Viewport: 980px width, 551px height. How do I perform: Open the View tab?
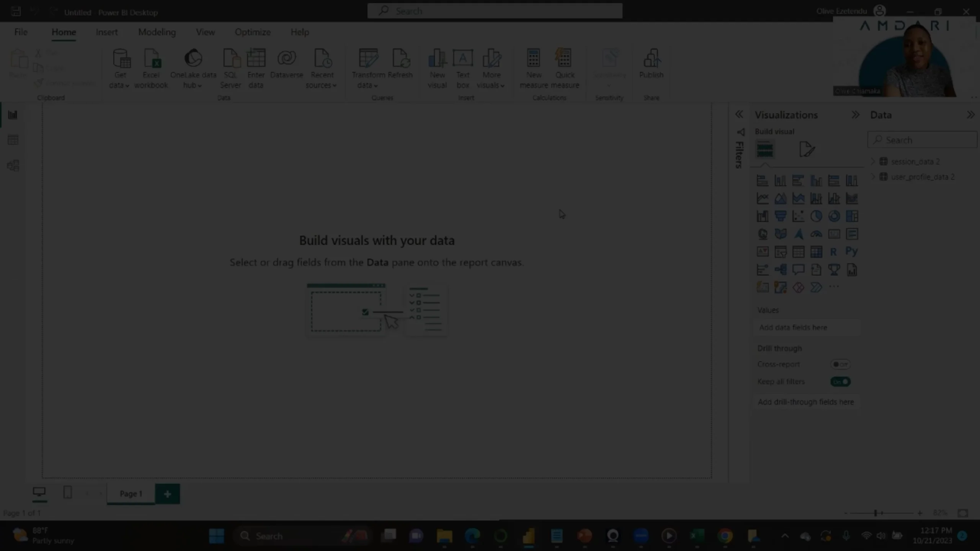pos(205,32)
